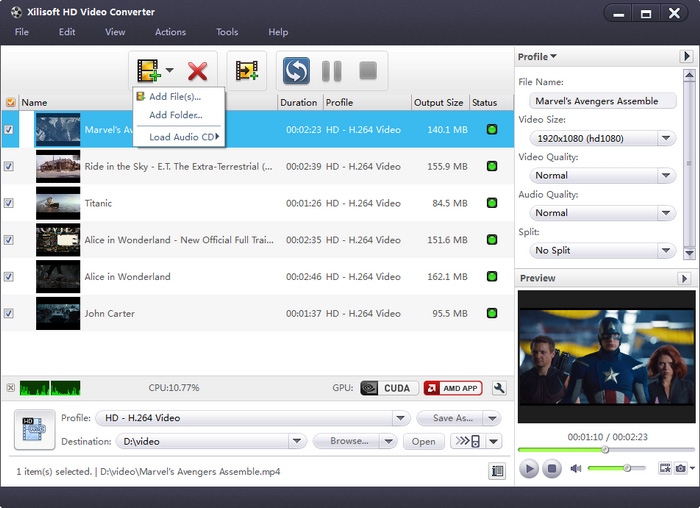
Task: Click the Browse... button
Action: click(x=349, y=441)
